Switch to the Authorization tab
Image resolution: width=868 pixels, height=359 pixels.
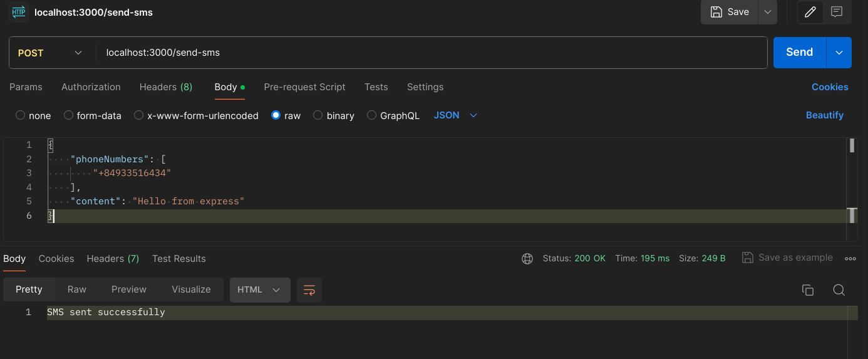(x=91, y=87)
